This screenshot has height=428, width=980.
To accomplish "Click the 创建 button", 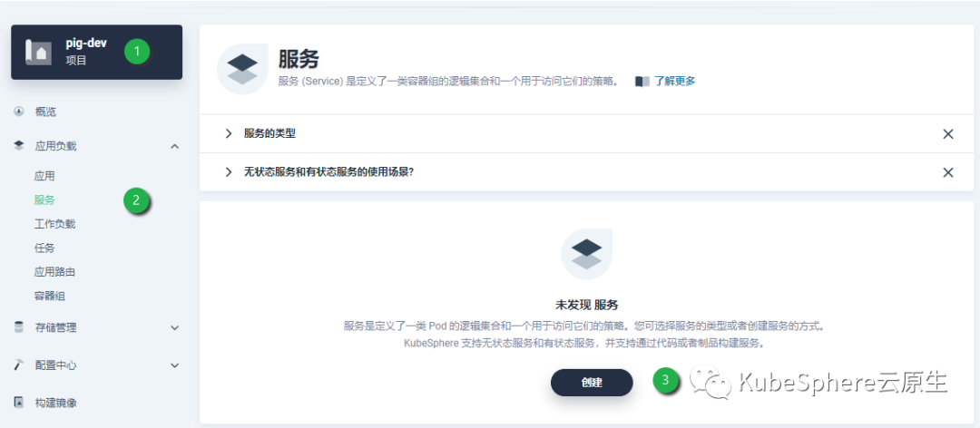I will [x=592, y=383].
